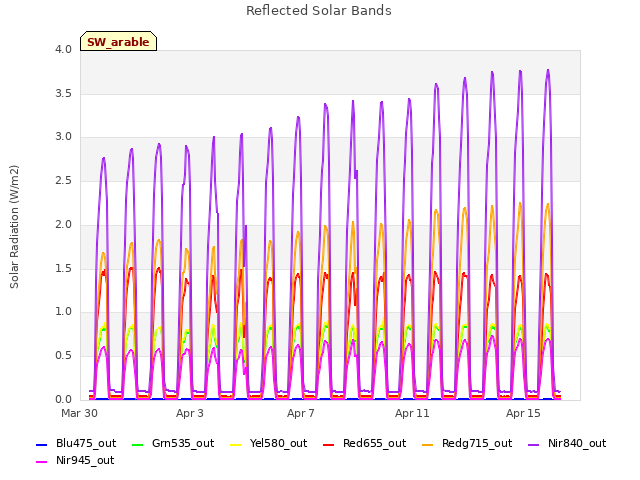Image resolution: width=640 pixels, height=480 pixels.
Task: Click the Apr 11 x-axis tick label
Action: pyautogui.click(x=412, y=413)
